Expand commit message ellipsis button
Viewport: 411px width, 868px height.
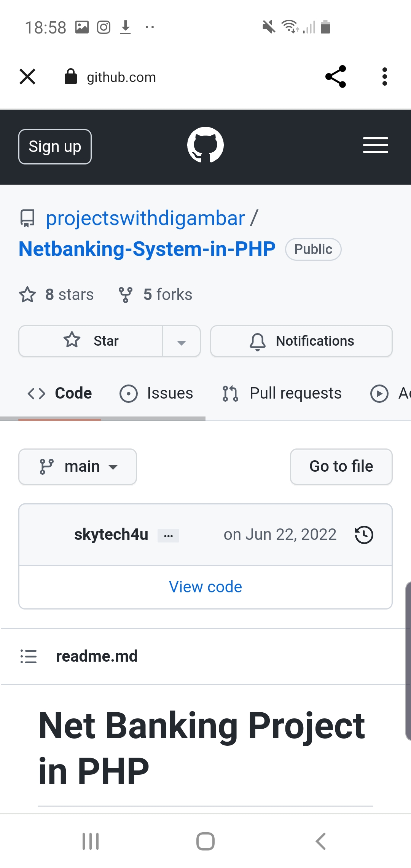click(168, 535)
